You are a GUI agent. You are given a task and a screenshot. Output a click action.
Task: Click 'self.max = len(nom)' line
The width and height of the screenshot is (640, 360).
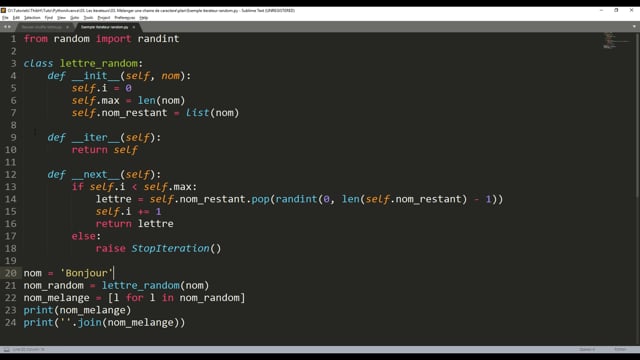tap(128, 100)
